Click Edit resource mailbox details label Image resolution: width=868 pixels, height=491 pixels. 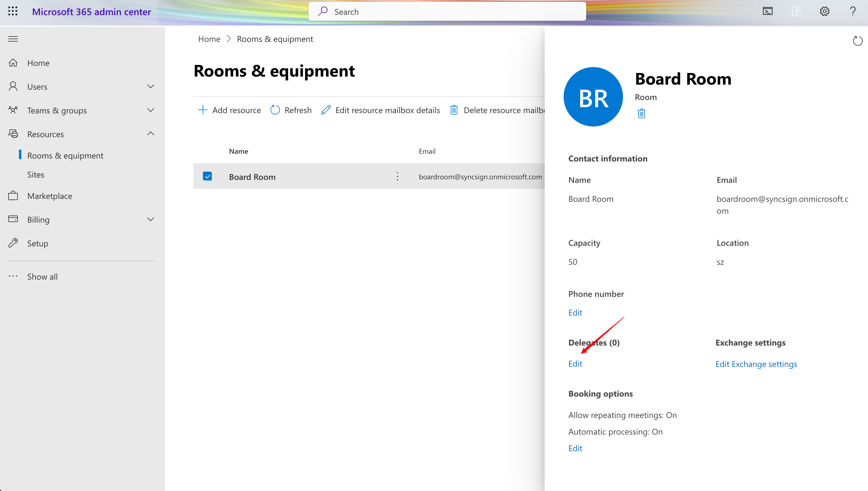387,110
